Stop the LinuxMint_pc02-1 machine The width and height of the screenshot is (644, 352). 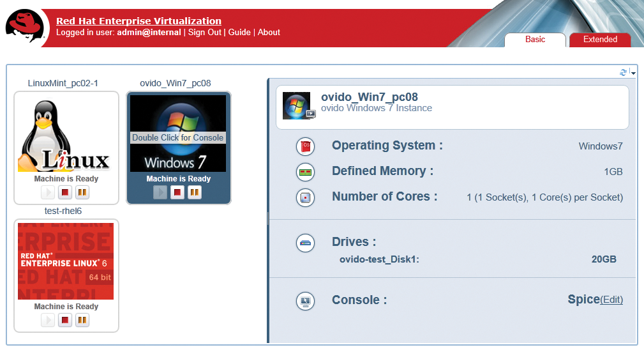click(x=65, y=192)
